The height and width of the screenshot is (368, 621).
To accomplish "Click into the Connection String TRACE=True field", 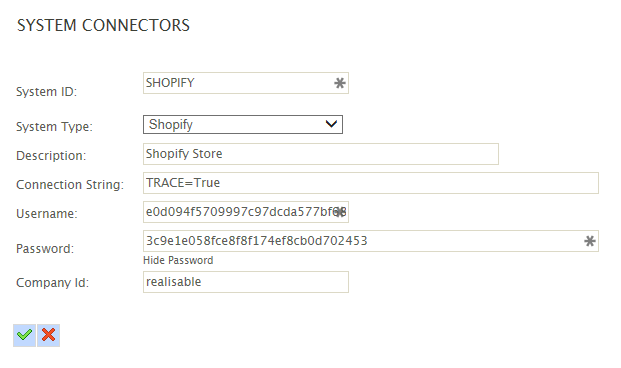I will click(x=371, y=183).
